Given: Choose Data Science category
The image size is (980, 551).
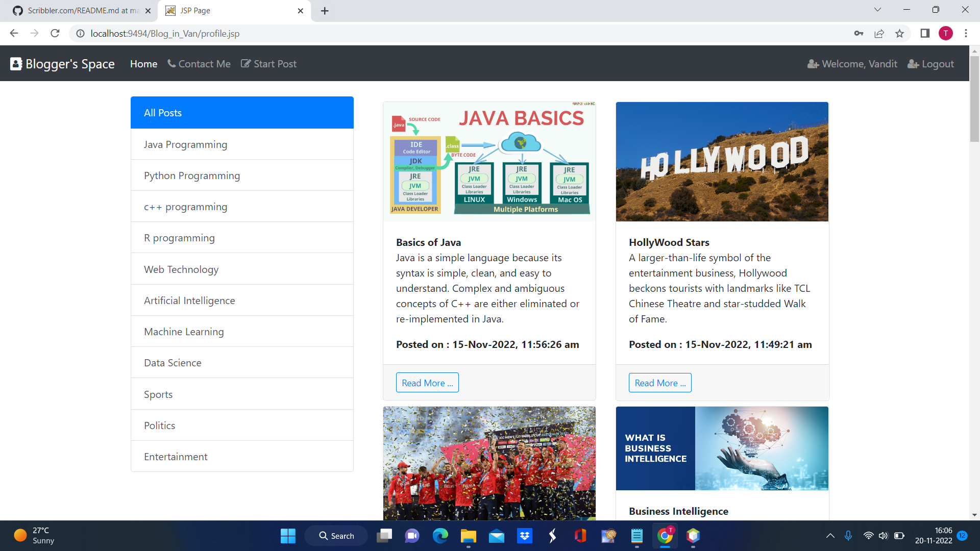Looking at the screenshot, I should (242, 363).
